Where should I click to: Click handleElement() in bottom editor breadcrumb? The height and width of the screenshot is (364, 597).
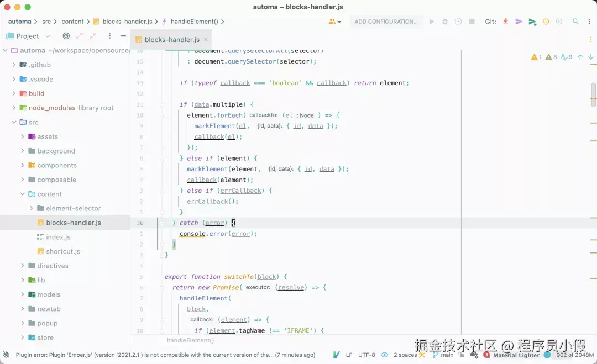pos(190,340)
